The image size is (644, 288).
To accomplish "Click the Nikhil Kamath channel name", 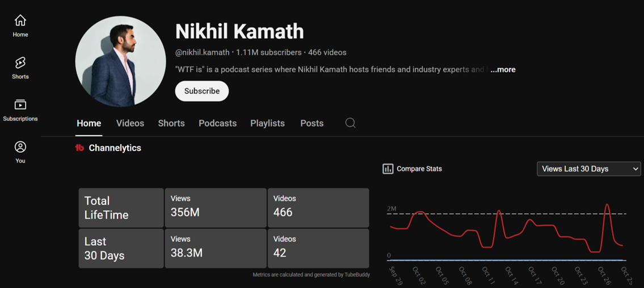I will 239,31.
